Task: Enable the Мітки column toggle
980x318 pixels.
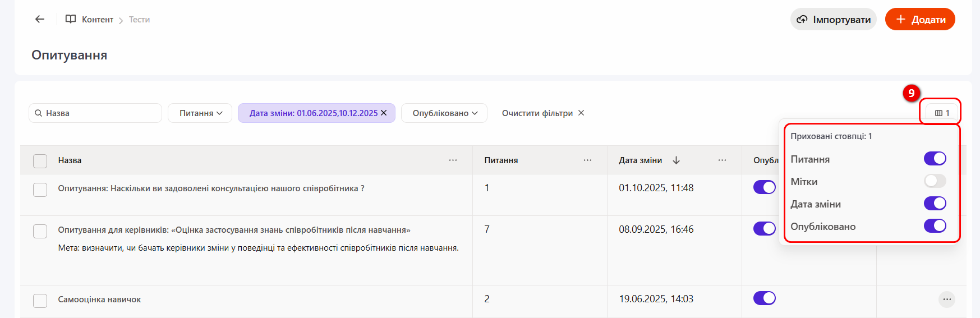Action: tap(935, 181)
